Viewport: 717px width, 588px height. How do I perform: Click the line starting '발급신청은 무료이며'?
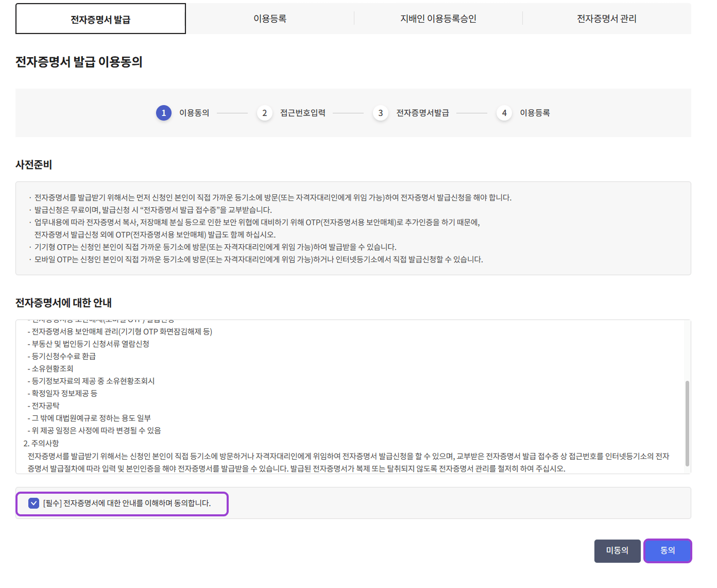(153, 210)
